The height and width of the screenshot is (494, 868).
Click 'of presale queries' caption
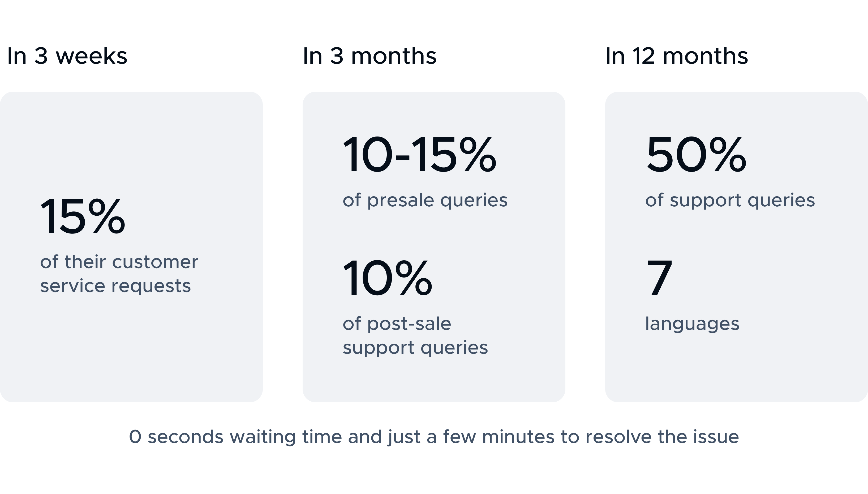click(x=425, y=200)
